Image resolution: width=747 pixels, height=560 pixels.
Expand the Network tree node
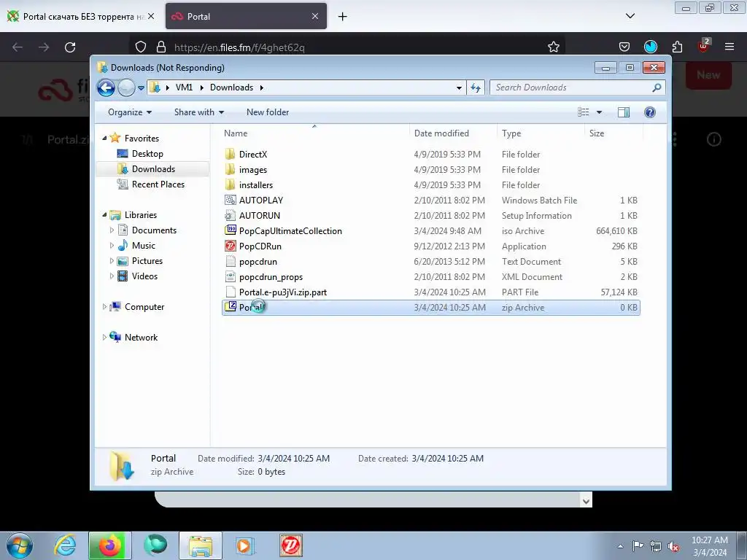[104, 337]
